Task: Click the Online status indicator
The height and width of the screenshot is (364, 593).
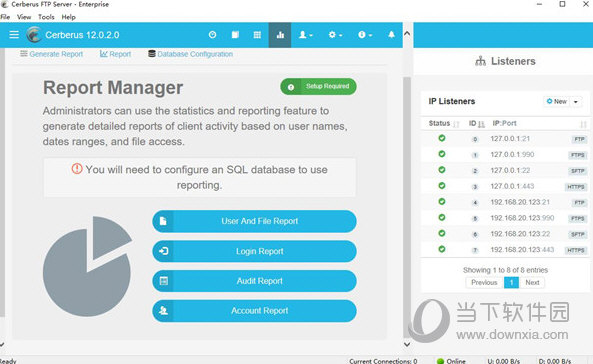Action: [x=452, y=361]
